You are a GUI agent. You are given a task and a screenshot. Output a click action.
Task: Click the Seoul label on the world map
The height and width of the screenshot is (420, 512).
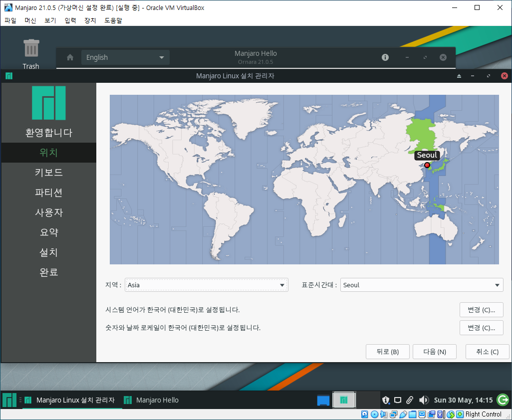pos(427,155)
